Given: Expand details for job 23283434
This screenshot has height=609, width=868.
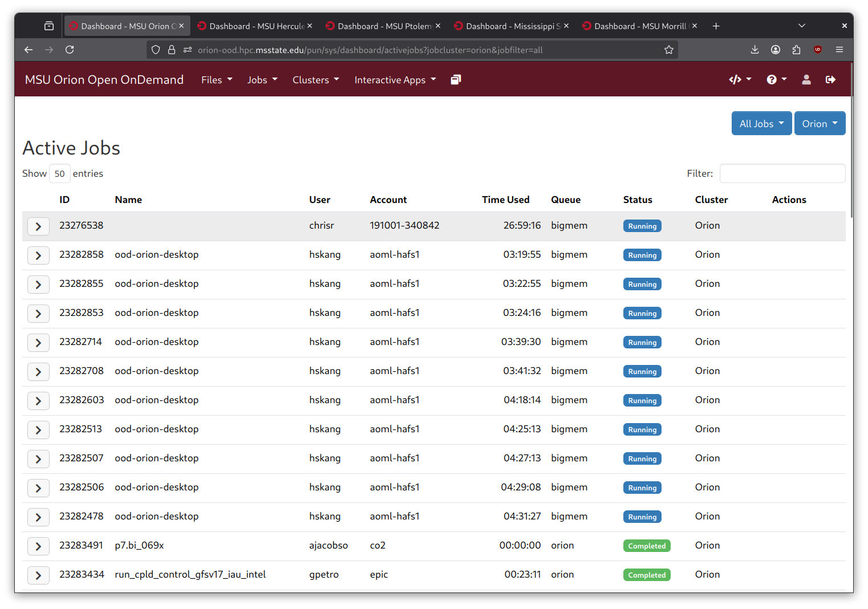Looking at the screenshot, I should click(38, 575).
